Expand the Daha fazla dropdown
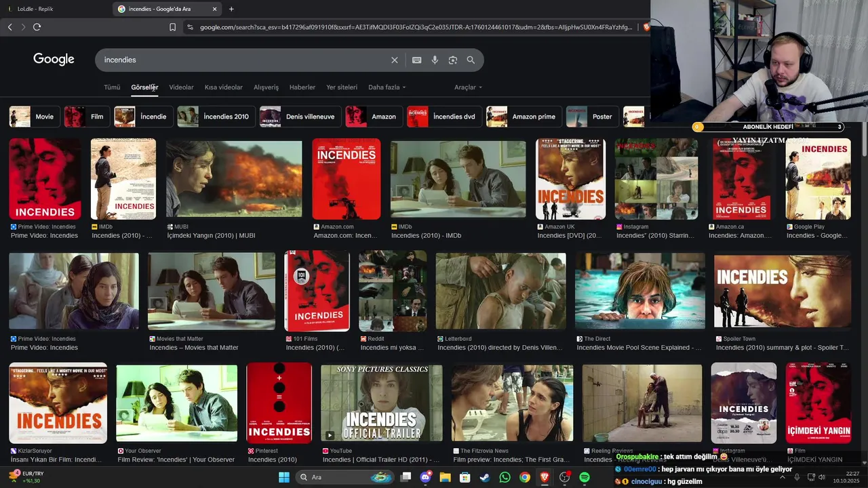This screenshot has height=488, width=868. point(387,87)
